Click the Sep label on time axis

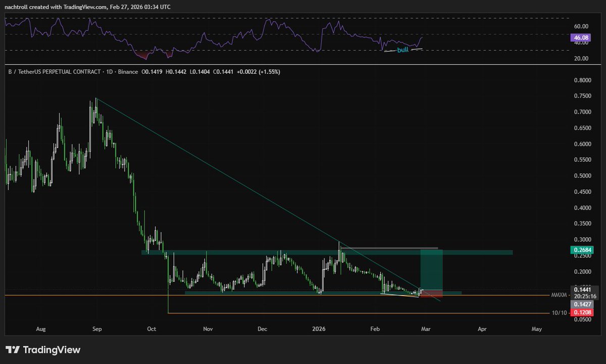point(97,329)
